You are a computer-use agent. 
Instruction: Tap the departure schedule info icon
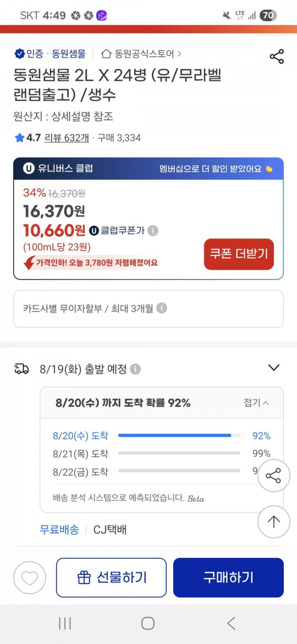(x=135, y=369)
